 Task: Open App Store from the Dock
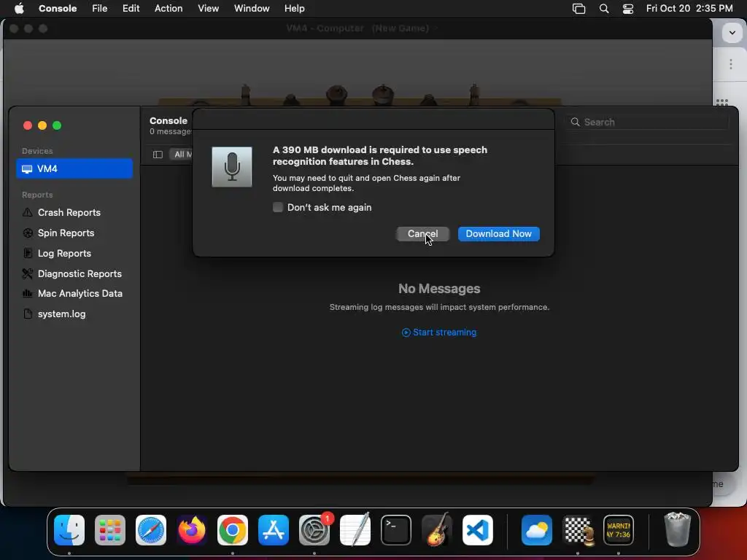click(274, 530)
